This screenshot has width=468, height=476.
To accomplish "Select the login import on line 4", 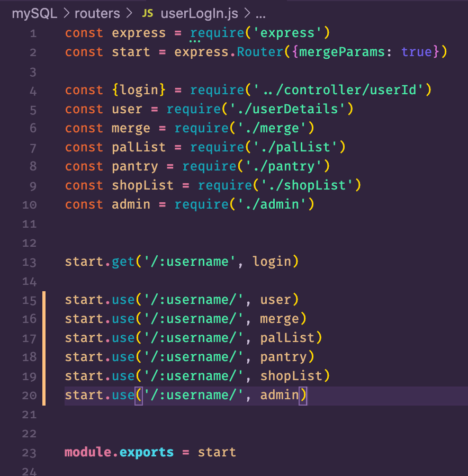I will click(x=139, y=89).
